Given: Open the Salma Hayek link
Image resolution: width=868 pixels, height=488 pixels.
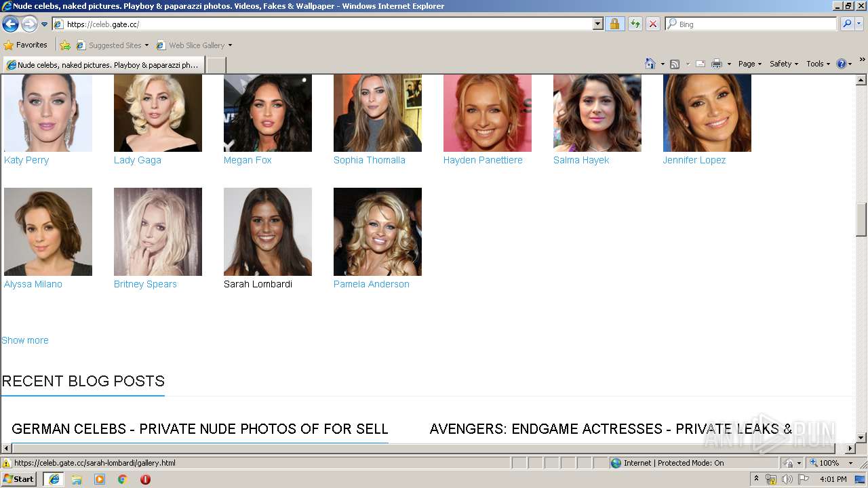Looking at the screenshot, I should [x=581, y=160].
